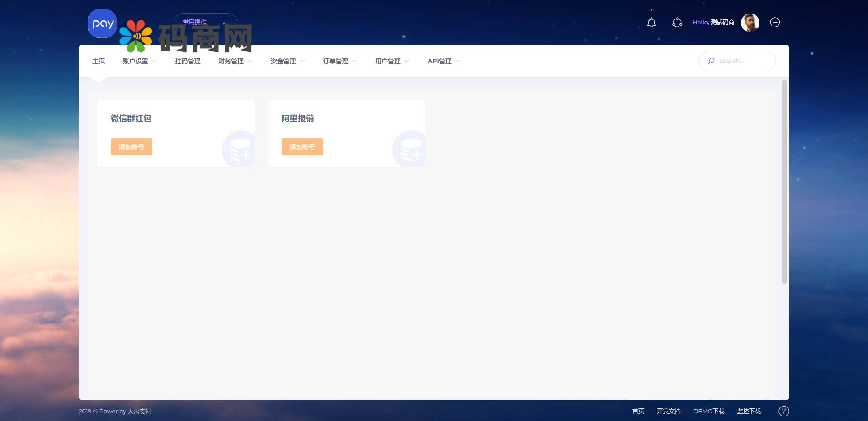This screenshot has width=868, height=421.
Task: Click the search magnifier icon
Action: 711,61
